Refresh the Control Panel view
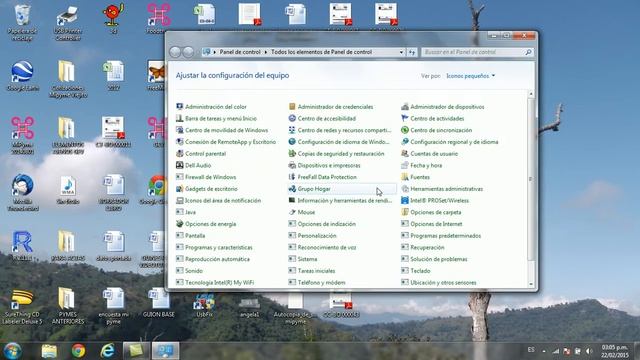 (412, 52)
